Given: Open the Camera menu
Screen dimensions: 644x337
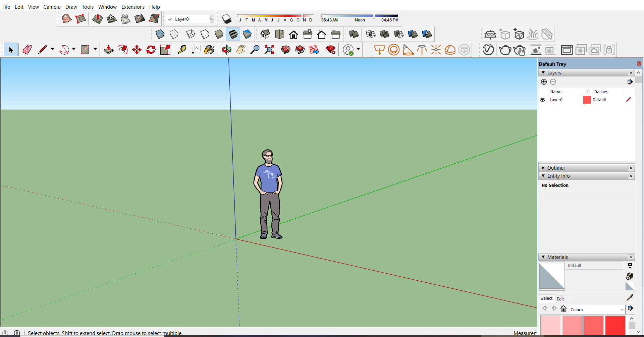Looking at the screenshot, I should [x=52, y=7].
